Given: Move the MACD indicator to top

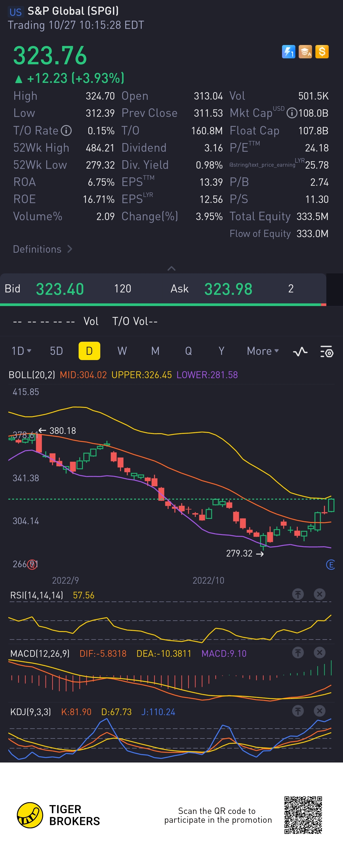Looking at the screenshot, I should pos(298,653).
